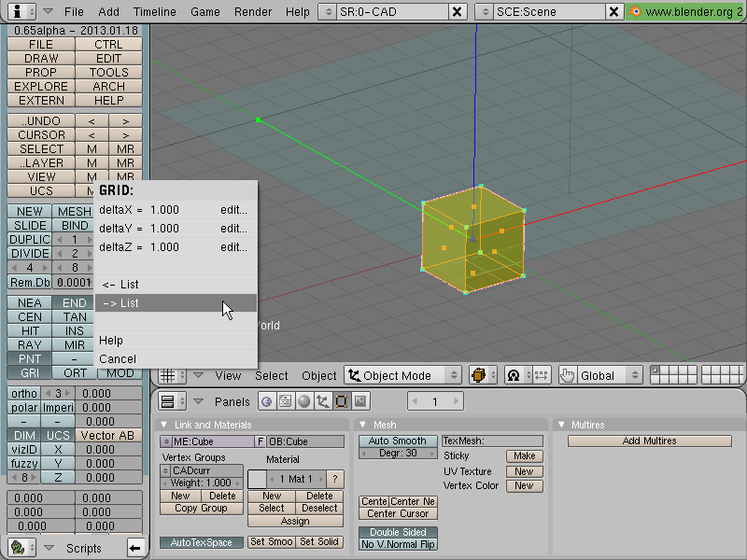Open the SCE:Scene selector arrows
This screenshot has height=560, width=747.
coord(485,11)
